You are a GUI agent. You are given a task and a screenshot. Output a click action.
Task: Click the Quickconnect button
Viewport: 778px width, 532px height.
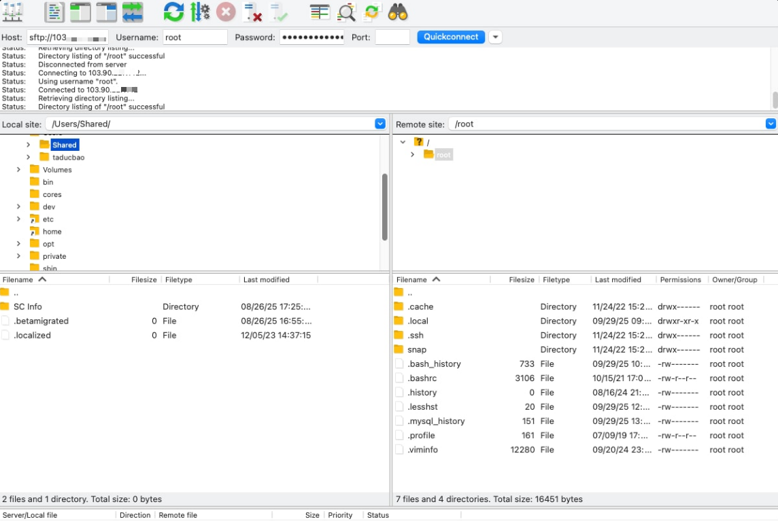click(x=450, y=37)
